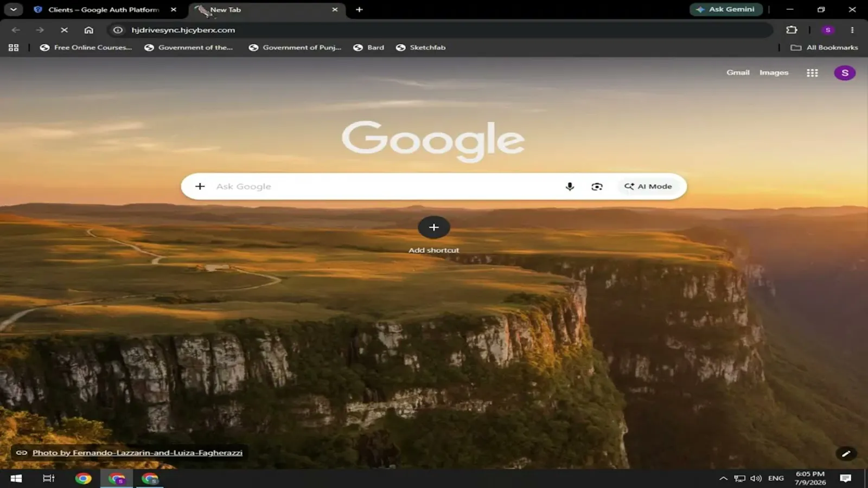868x488 pixels.
Task: Switch to Clients – Google Auth Platform tab
Action: tap(103, 10)
